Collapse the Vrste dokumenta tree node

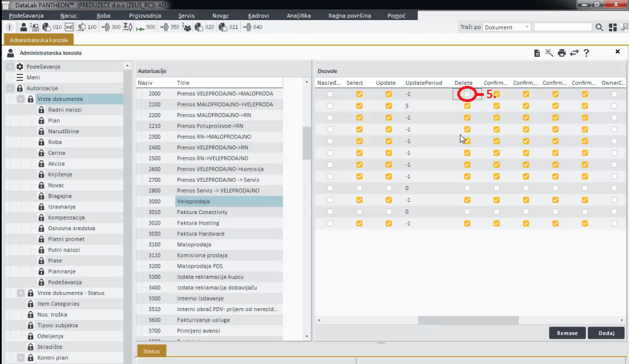pos(21,99)
